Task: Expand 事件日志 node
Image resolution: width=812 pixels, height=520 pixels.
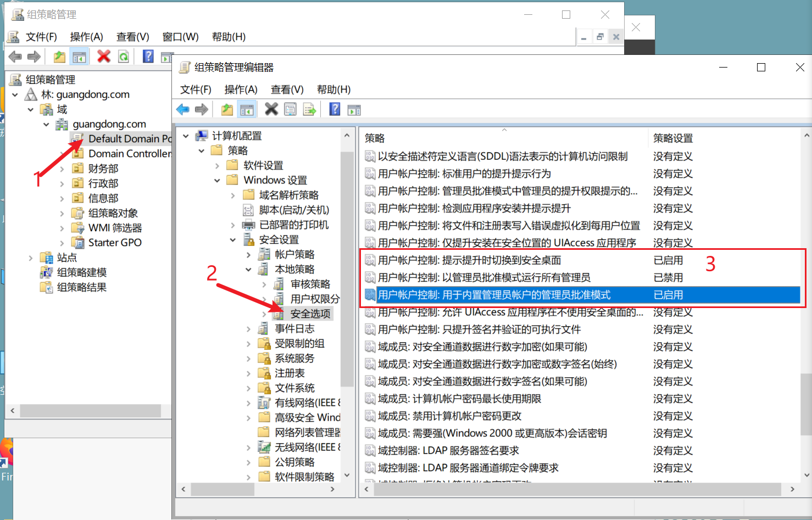Action: (248, 328)
